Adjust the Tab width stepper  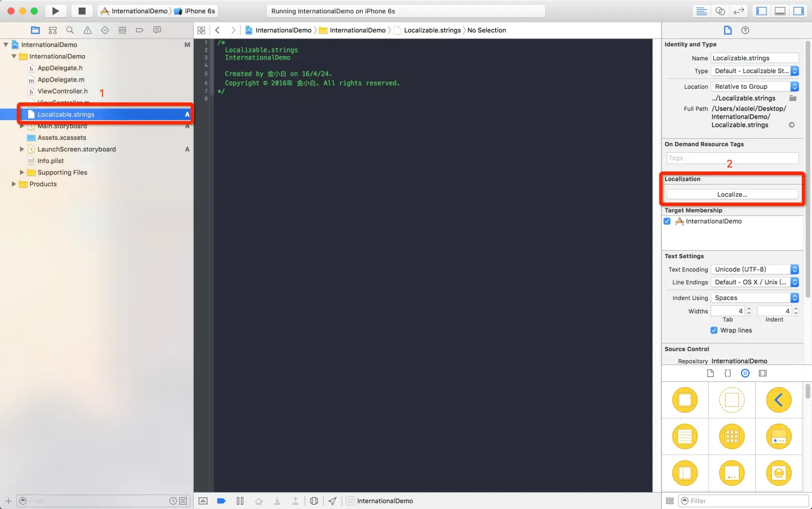point(749,311)
